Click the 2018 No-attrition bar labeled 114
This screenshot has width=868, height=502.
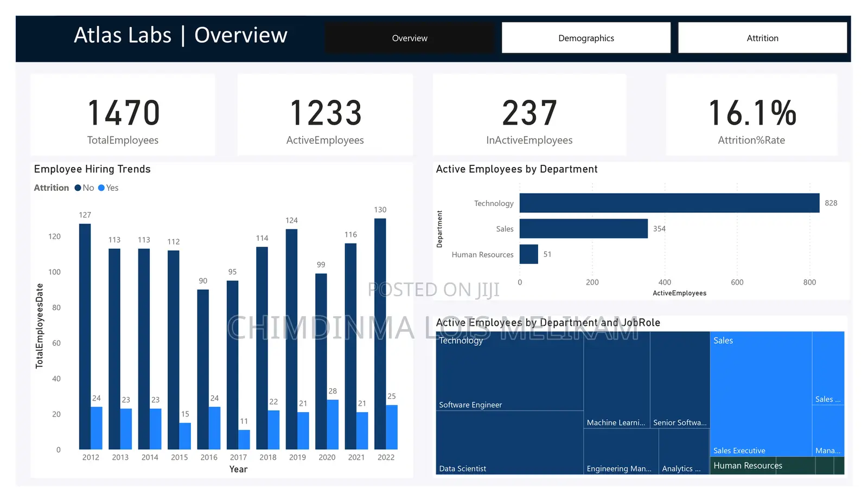pos(262,348)
